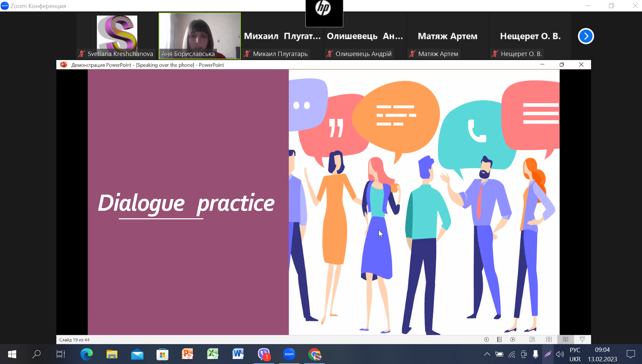The image size is (642, 364).
Task: Click the HP logo tile at top
Action: [x=324, y=13]
